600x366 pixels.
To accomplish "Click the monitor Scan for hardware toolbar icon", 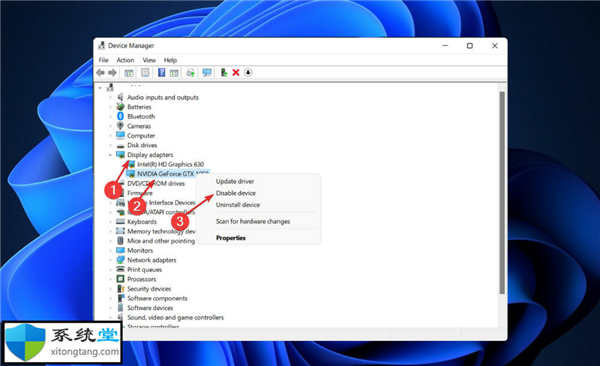I will click(207, 72).
